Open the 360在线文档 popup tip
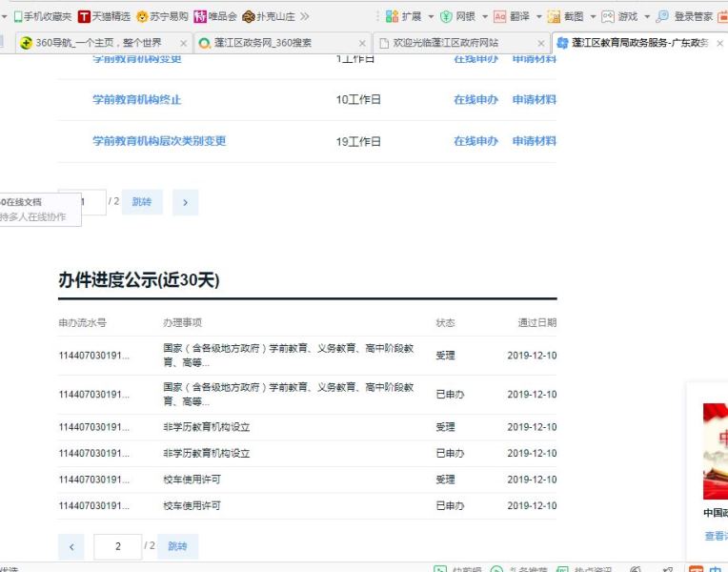This screenshot has width=728, height=572. pyautogui.click(x=40, y=210)
